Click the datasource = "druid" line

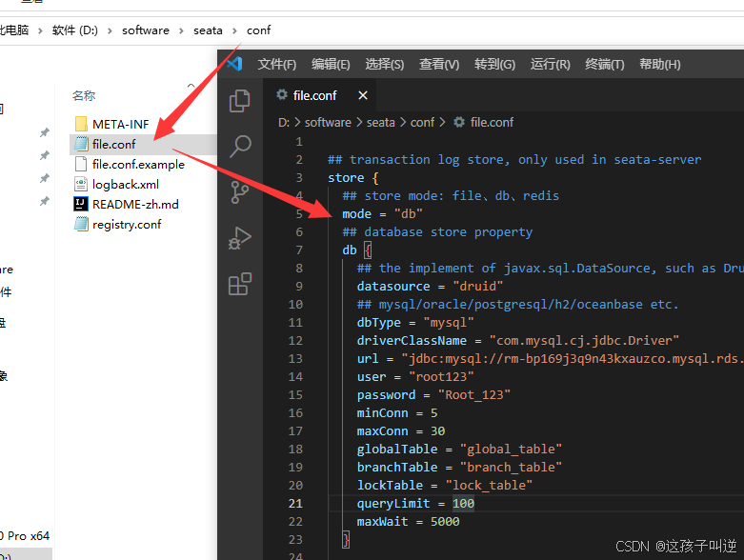pyautogui.click(x=430, y=287)
